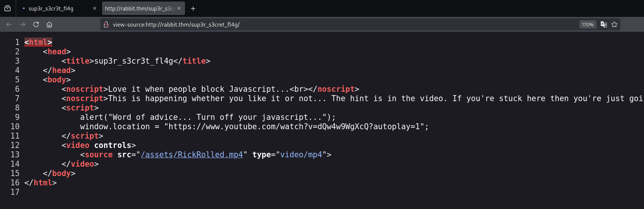Open the translate page icon
Screen dimensions: 644x209
pyautogui.click(x=603, y=24)
